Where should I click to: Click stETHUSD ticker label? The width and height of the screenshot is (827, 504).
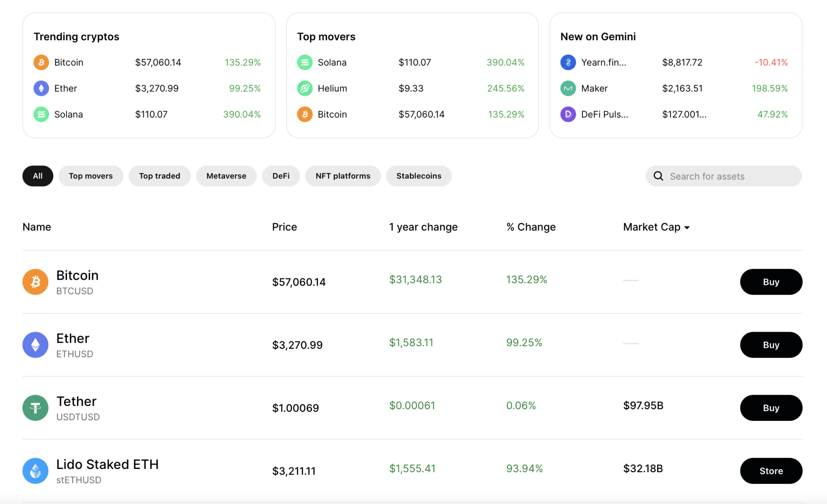tap(79, 480)
